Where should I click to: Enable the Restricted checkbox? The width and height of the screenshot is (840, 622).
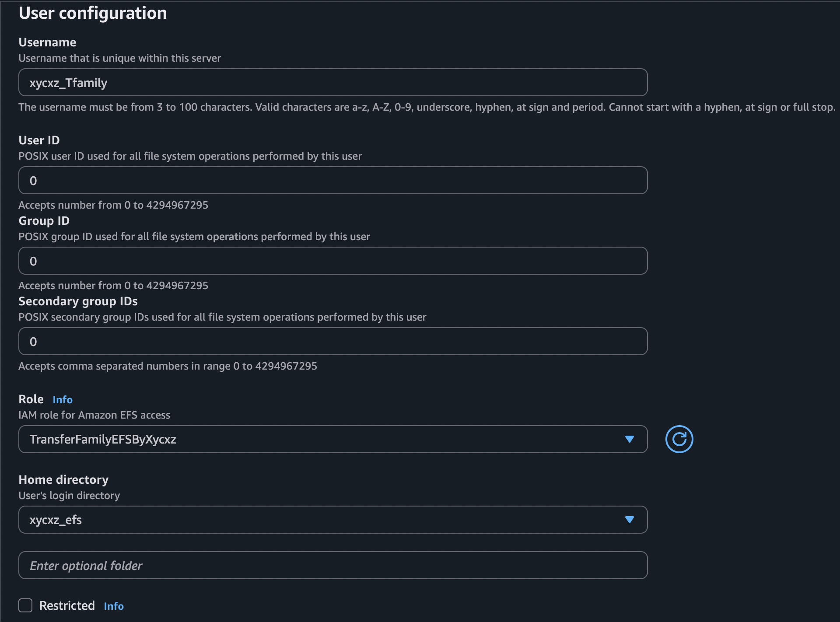tap(25, 605)
